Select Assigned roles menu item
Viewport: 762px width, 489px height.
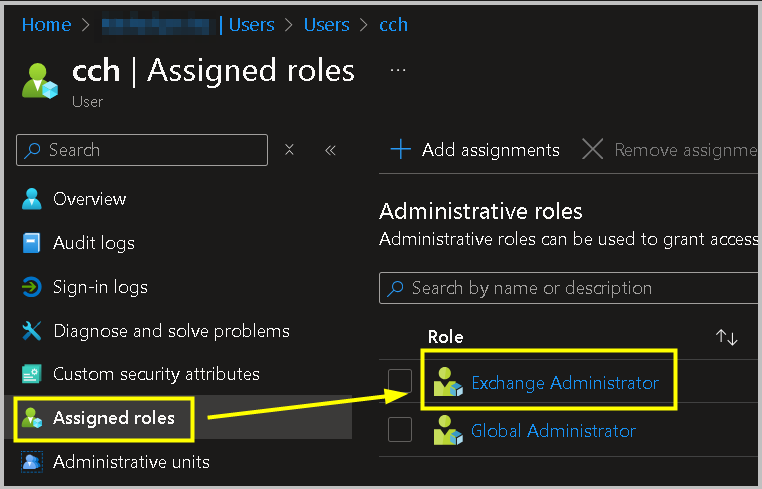point(113,418)
